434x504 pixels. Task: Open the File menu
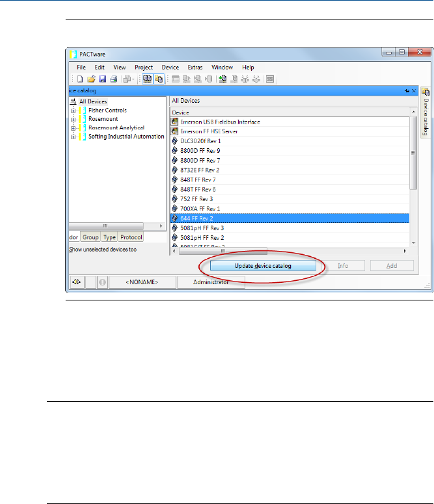click(81, 68)
